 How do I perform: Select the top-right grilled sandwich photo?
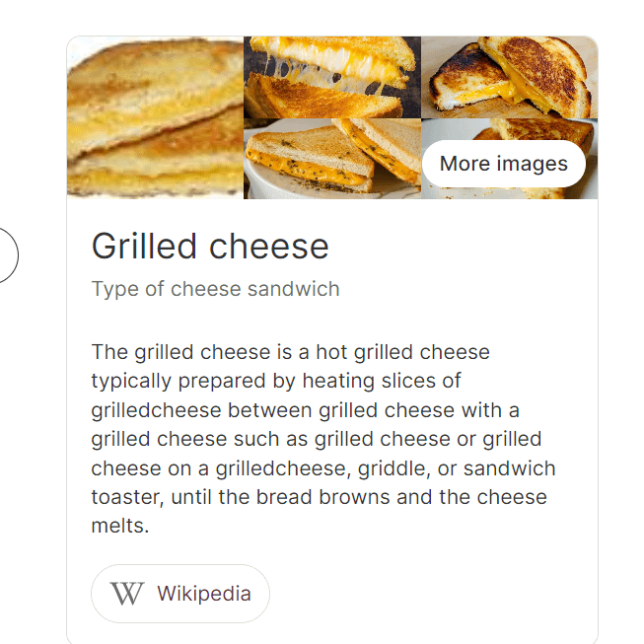click(x=509, y=77)
